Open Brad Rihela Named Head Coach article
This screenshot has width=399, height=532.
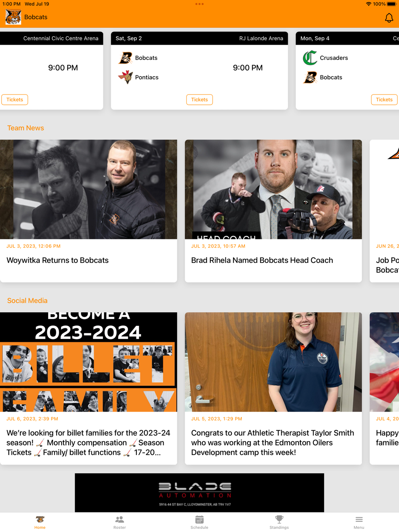tap(262, 260)
